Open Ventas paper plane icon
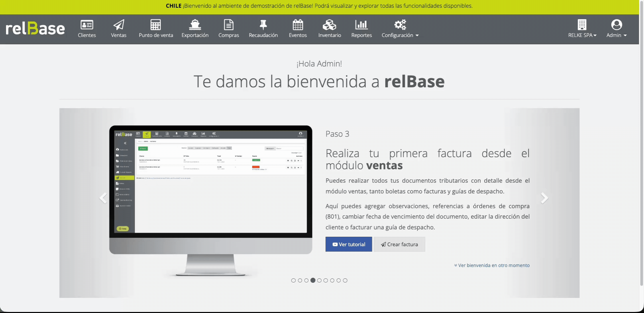Viewport: 644px width, 313px height. 119,25
